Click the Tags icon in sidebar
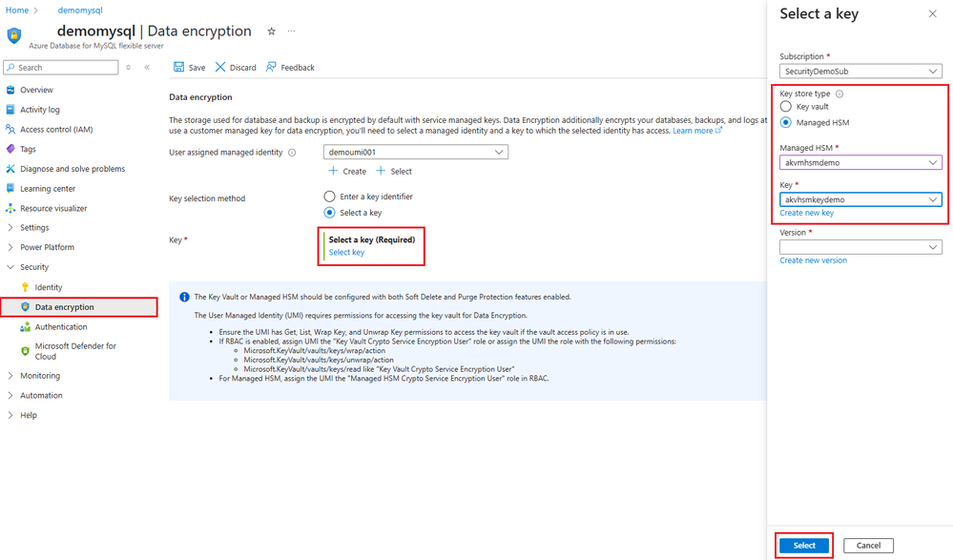The height and width of the screenshot is (560, 953). coord(10,149)
